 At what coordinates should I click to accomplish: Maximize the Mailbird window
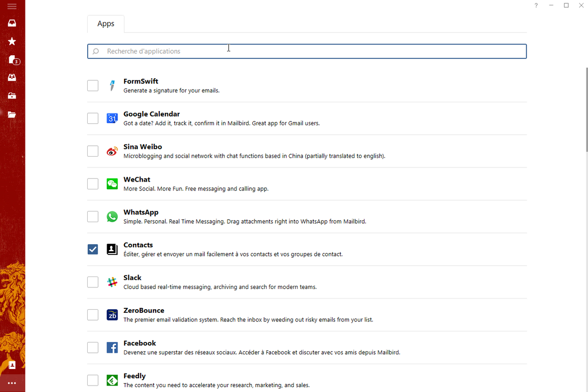point(566,5)
